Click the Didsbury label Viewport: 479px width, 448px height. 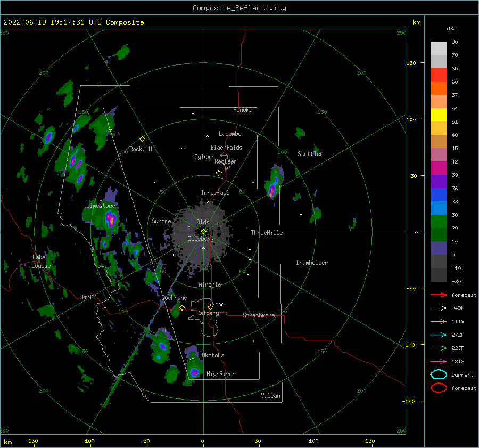201,239
